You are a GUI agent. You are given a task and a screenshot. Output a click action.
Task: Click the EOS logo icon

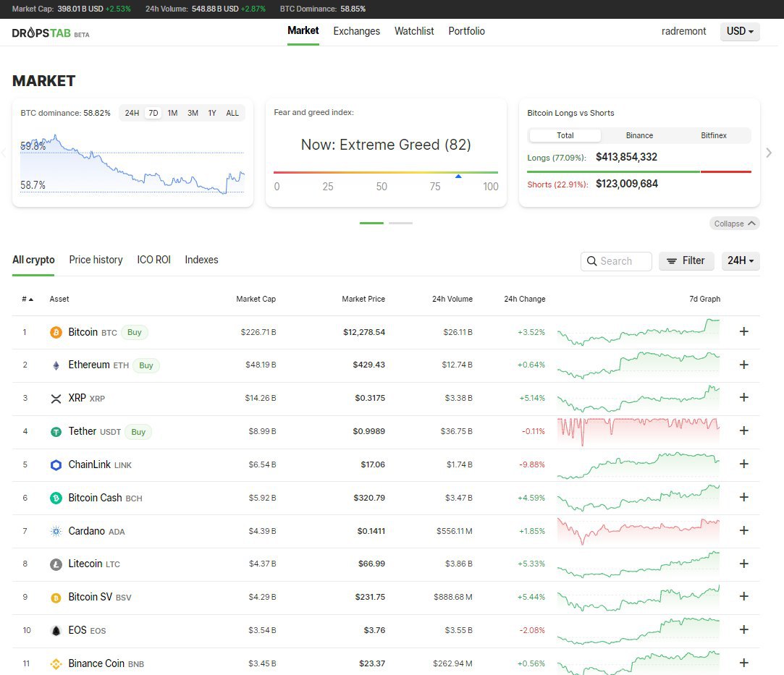pos(56,631)
